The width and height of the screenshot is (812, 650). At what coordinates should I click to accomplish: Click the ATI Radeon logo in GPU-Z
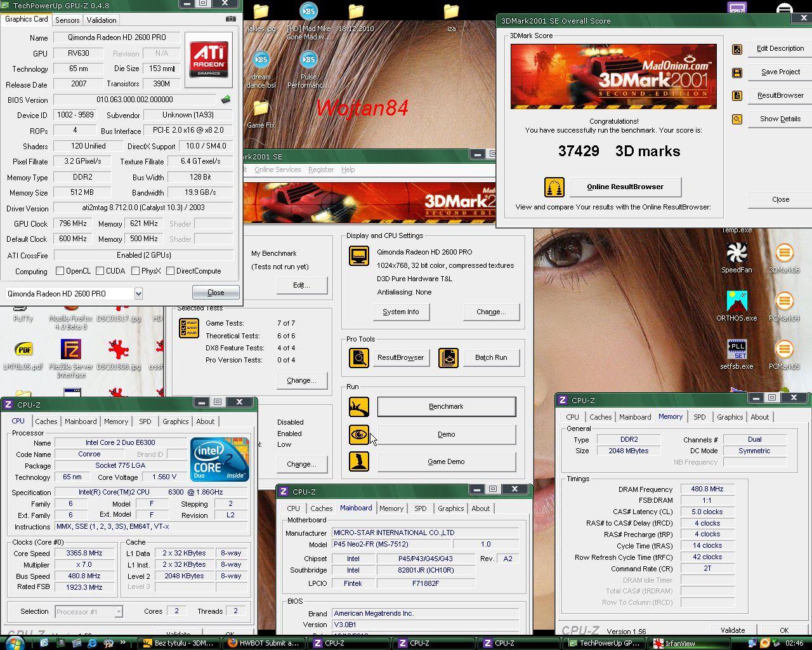[x=209, y=59]
